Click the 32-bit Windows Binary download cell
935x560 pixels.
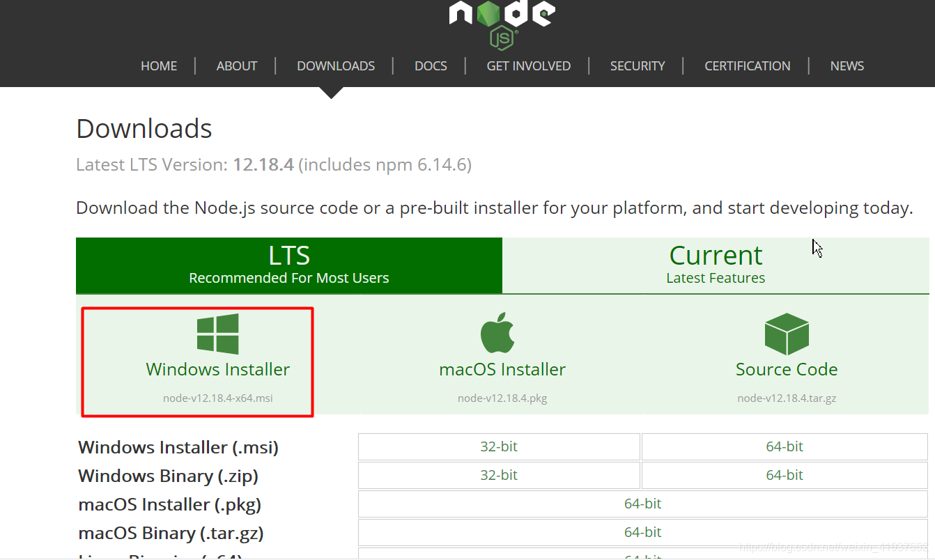point(499,474)
